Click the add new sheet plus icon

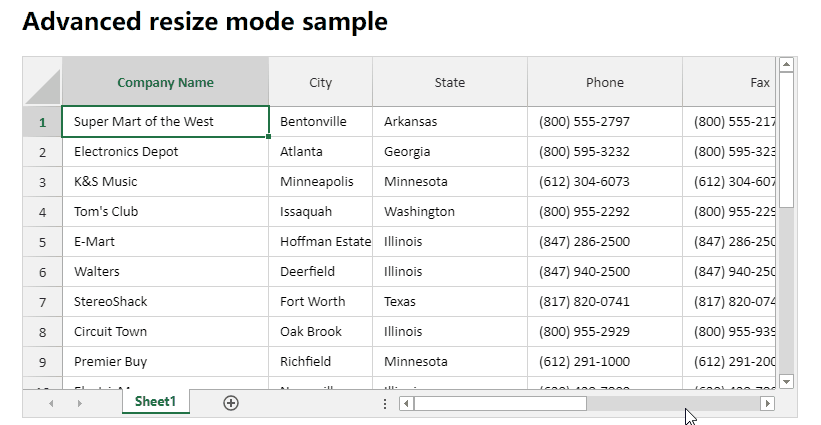click(x=231, y=403)
